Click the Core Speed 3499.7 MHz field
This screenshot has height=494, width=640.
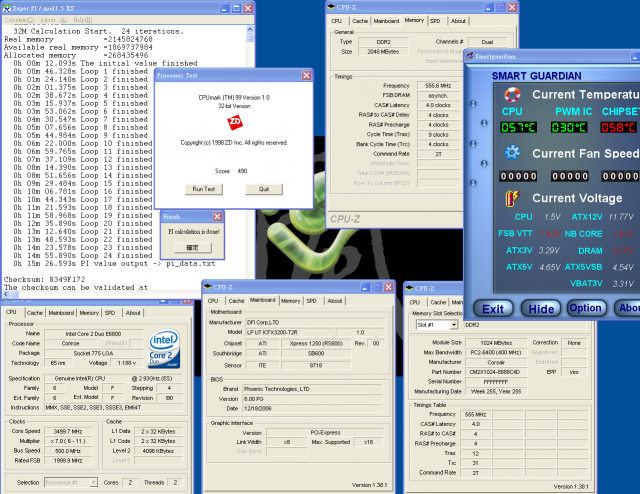pos(68,432)
